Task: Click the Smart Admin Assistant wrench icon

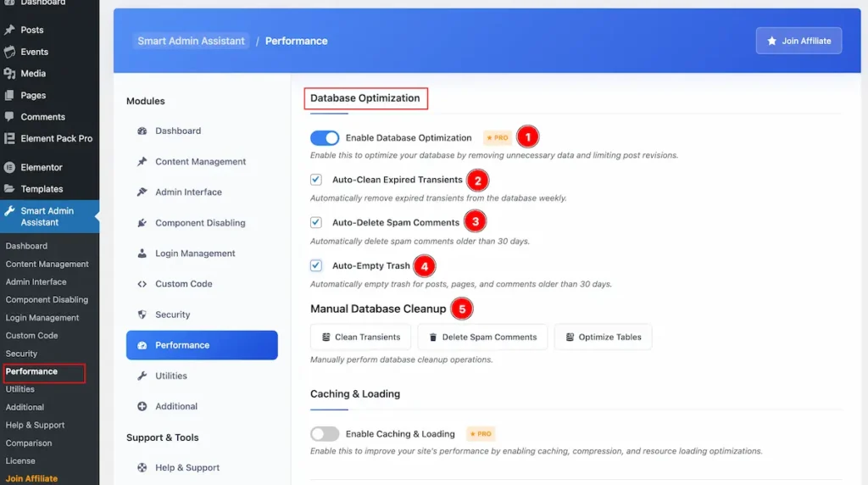Action: (9, 211)
